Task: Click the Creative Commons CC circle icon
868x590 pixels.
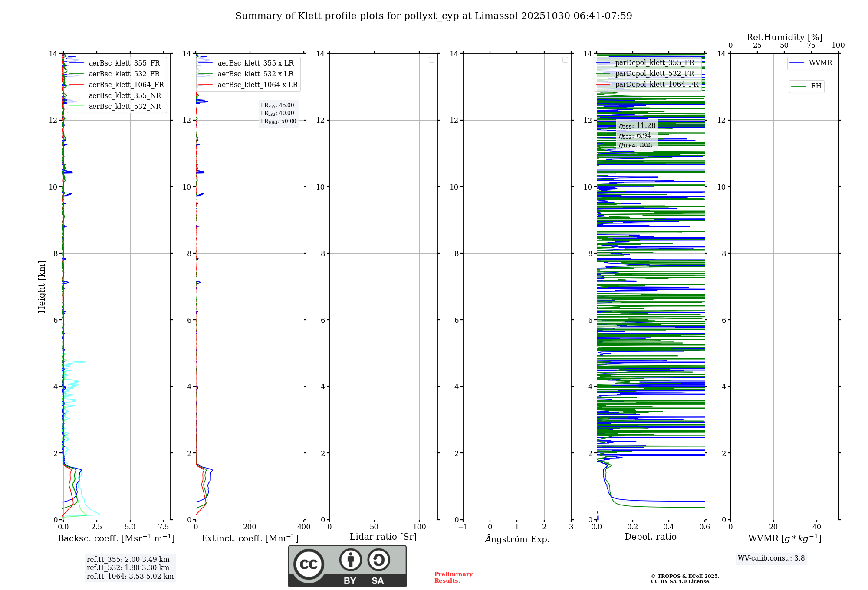Action: [x=309, y=564]
